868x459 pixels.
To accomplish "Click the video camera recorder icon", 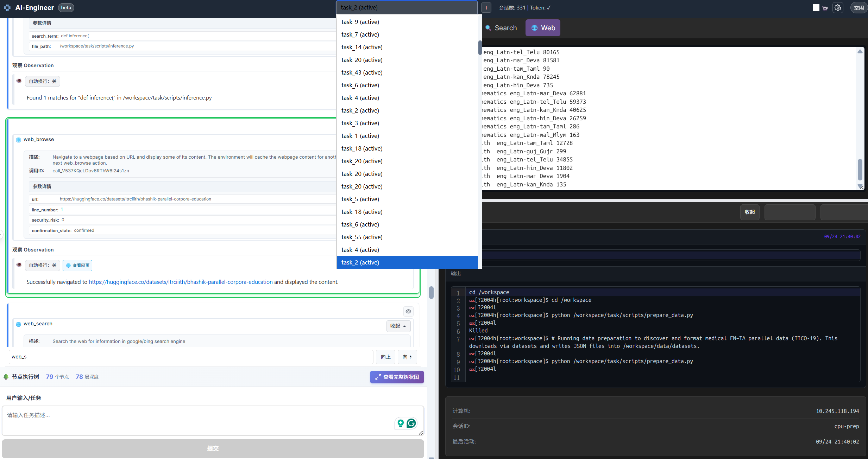I will 825,8.
